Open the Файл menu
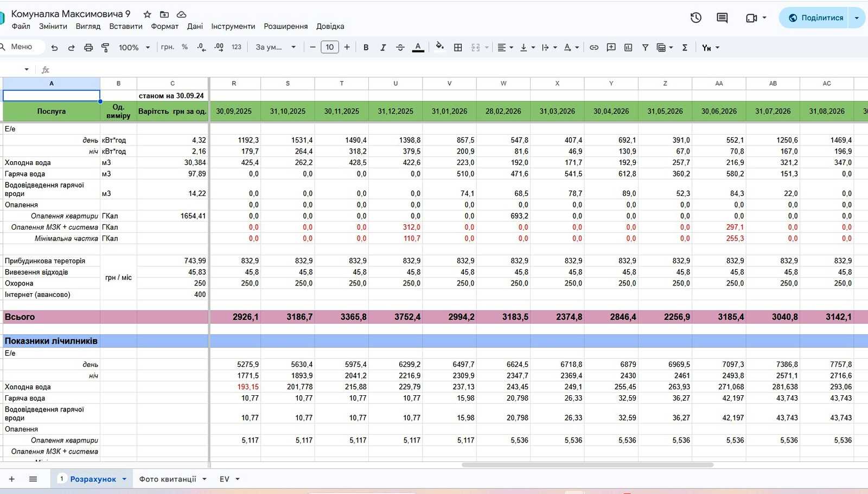The height and width of the screenshot is (494, 868). click(x=21, y=26)
